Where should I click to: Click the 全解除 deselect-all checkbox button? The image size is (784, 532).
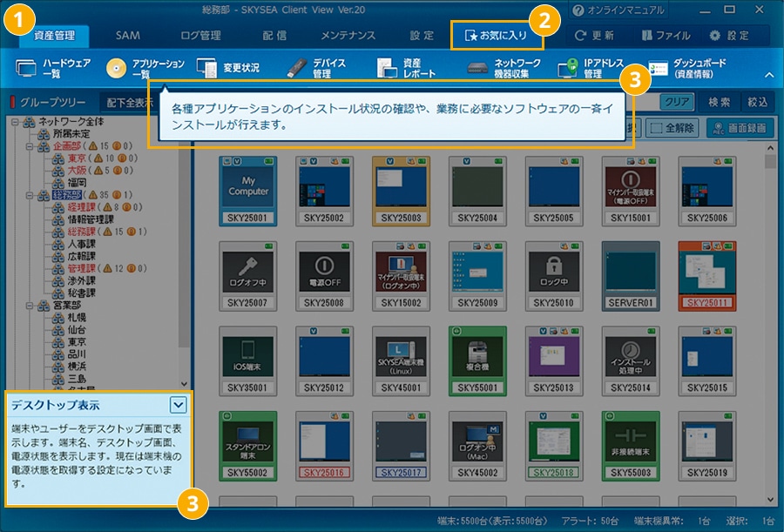(672, 128)
